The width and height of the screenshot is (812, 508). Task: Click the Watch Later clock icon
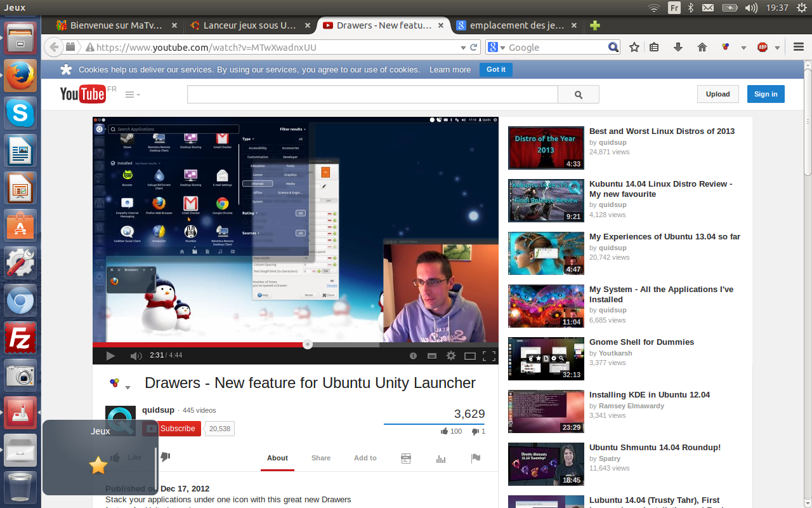point(413,356)
